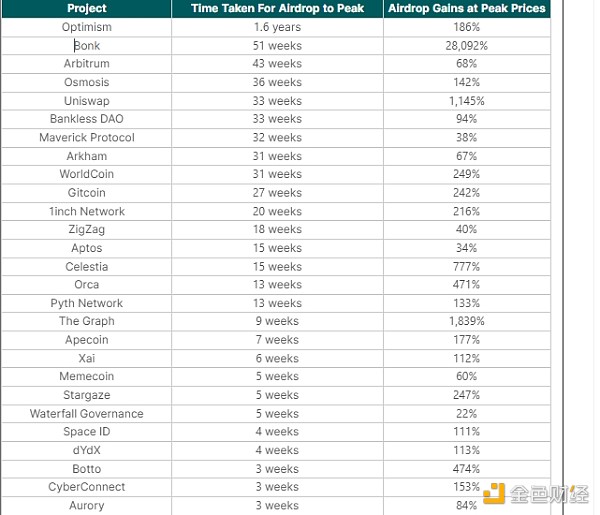Click the Maverick Protocol cell
Viewport: 600px width, 515px height.
87,138
